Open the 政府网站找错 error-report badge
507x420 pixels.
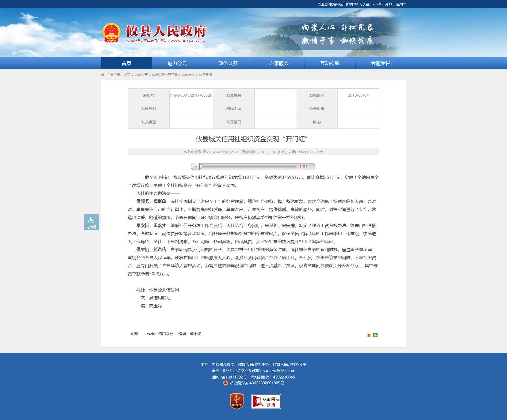pyautogui.click(x=266, y=401)
